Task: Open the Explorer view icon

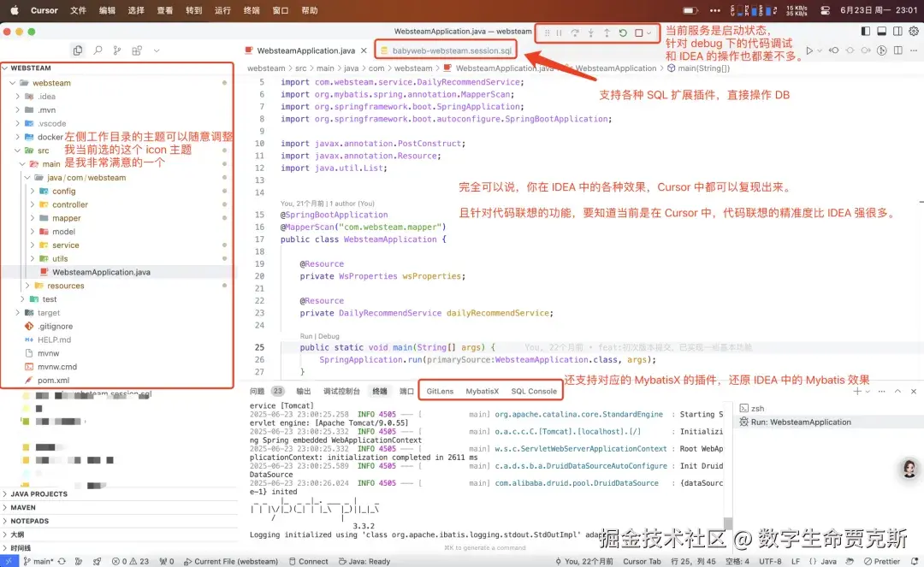Action: point(78,50)
